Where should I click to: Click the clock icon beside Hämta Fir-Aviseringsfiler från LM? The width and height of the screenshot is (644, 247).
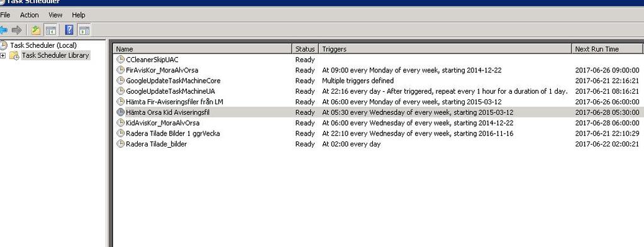pyautogui.click(x=120, y=101)
